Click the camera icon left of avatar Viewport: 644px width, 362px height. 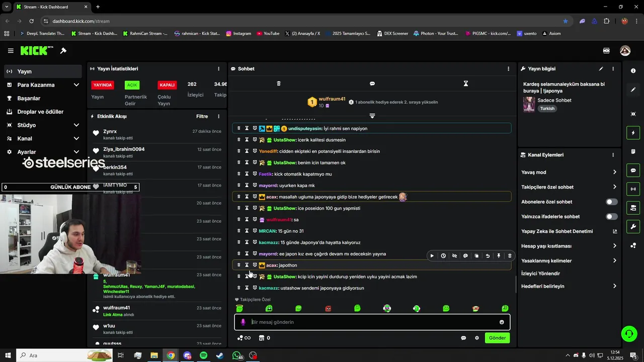(x=606, y=51)
